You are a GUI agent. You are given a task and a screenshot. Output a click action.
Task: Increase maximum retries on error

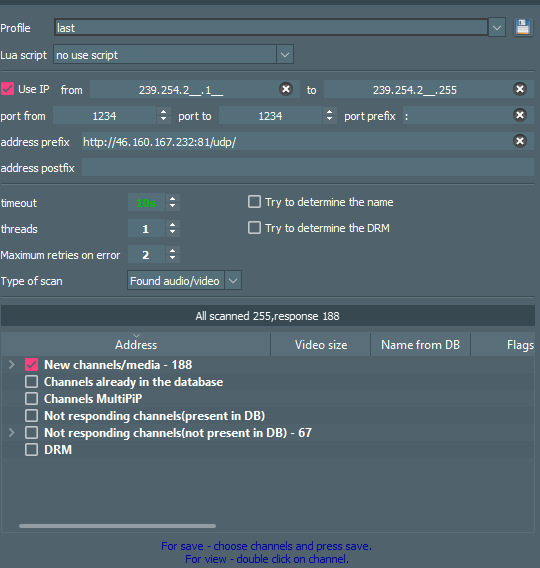coord(172,251)
